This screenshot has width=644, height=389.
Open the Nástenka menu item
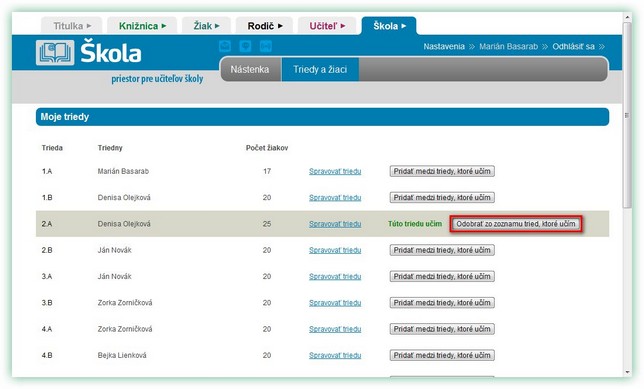click(x=250, y=69)
